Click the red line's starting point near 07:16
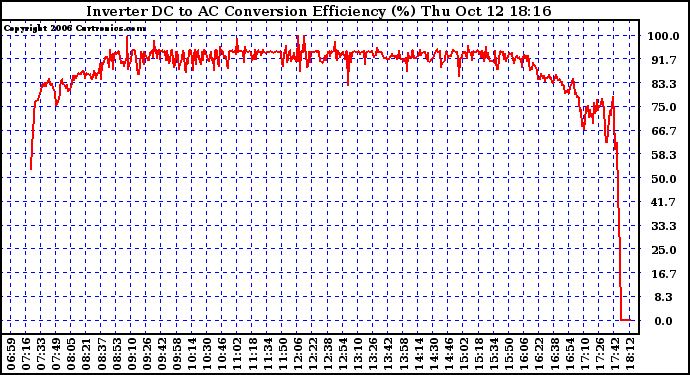690x375 pixels. [x=31, y=168]
